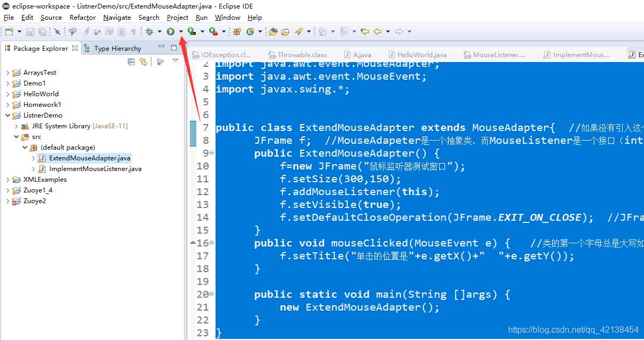This screenshot has height=340, width=644.
Task: Open the Back history dropdown arrow
Action: click(x=388, y=32)
